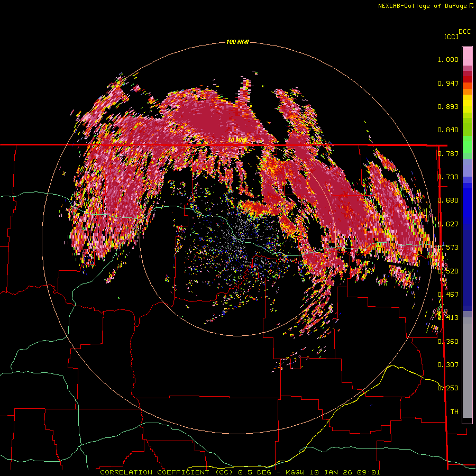Screen dimensions: 476x476
Task: Click the 0.5 DEG elevation angle text
Action: pyautogui.click(x=254, y=472)
